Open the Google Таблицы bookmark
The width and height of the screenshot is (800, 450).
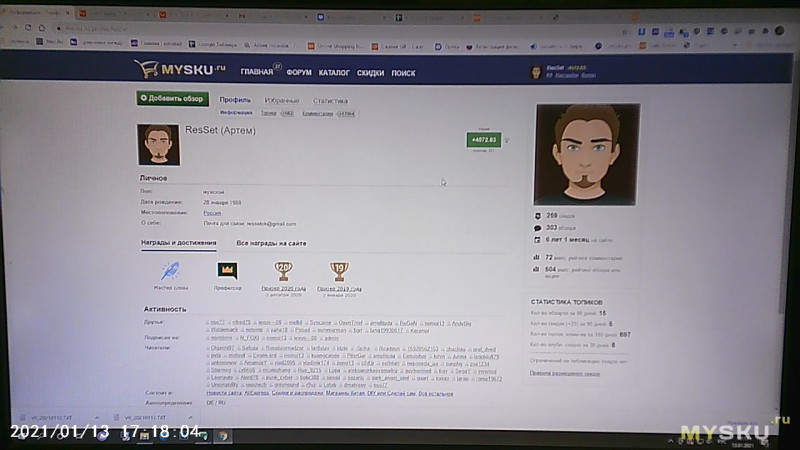pos(212,44)
